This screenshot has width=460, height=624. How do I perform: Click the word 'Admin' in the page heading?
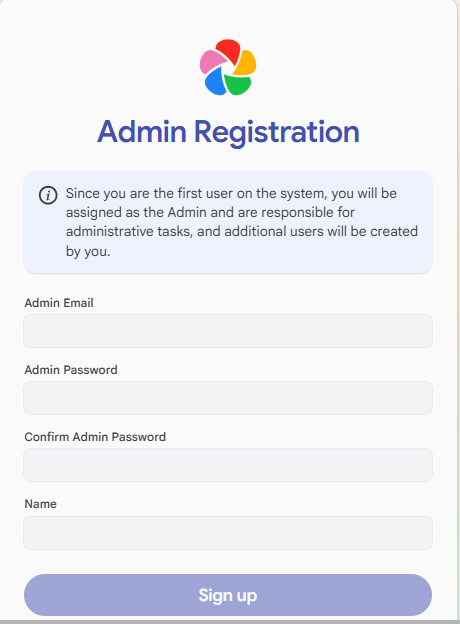click(x=142, y=131)
